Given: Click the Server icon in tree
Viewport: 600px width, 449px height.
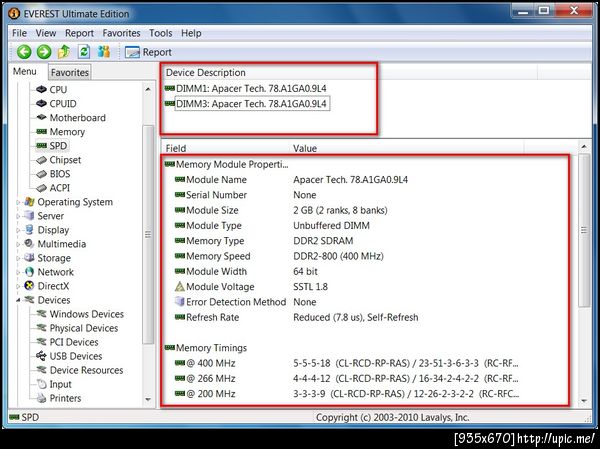Looking at the screenshot, I should [29, 216].
